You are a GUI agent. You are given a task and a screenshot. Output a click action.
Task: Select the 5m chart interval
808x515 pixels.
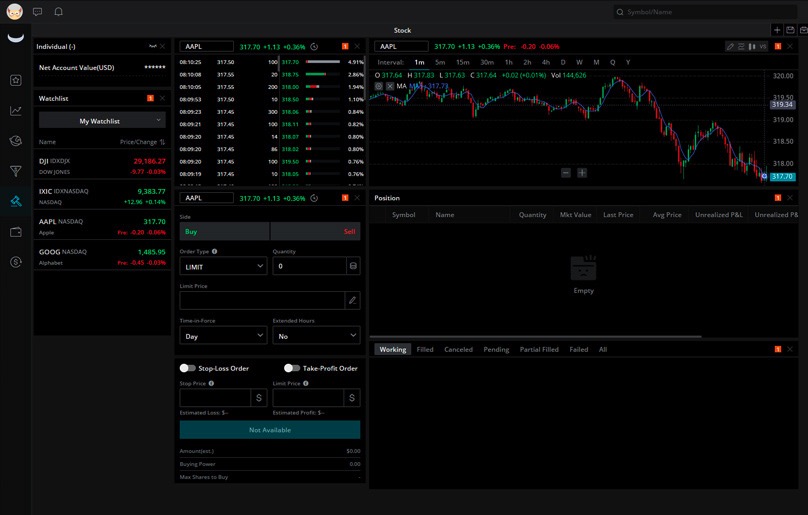pyautogui.click(x=440, y=62)
